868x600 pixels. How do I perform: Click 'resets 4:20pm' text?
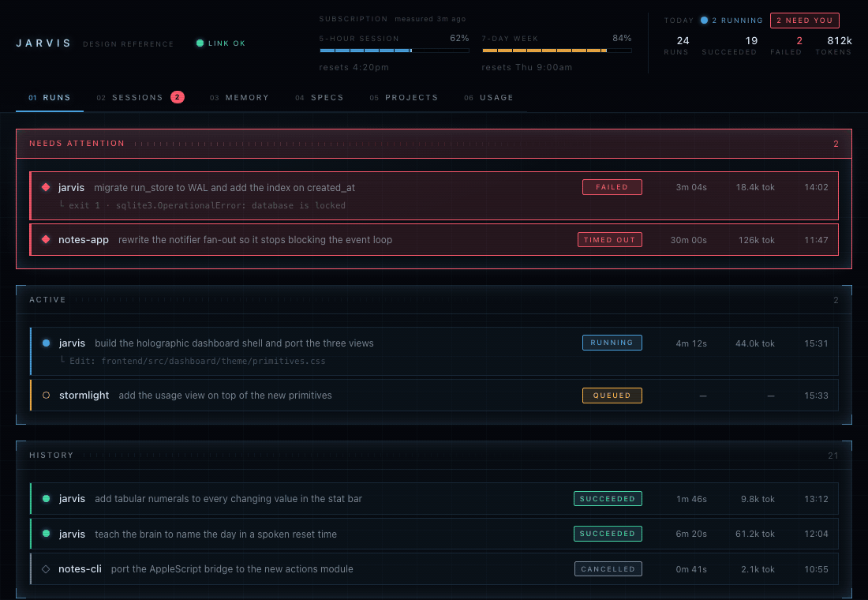click(354, 67)
